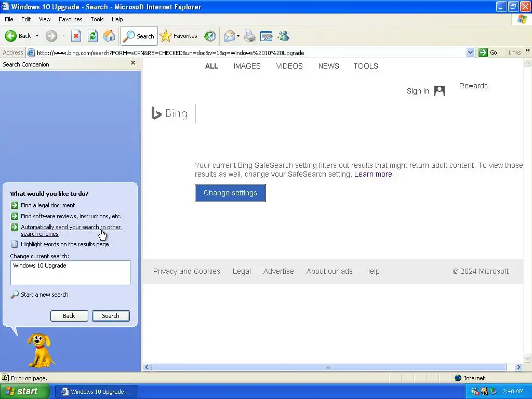Open the Bing TOOLS tab
Image resolution: width=532 pixels, height=399 pixels.
(x=366, y=66)
